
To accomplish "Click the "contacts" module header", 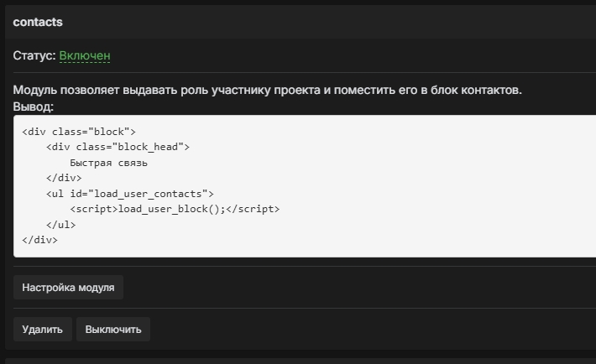I will pos(38,22).
